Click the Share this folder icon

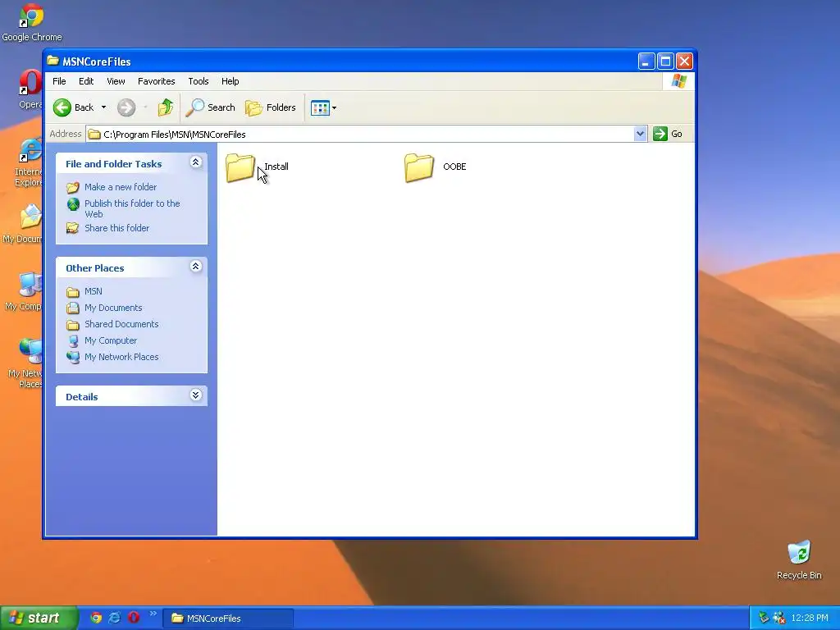[x=73, y=228]
